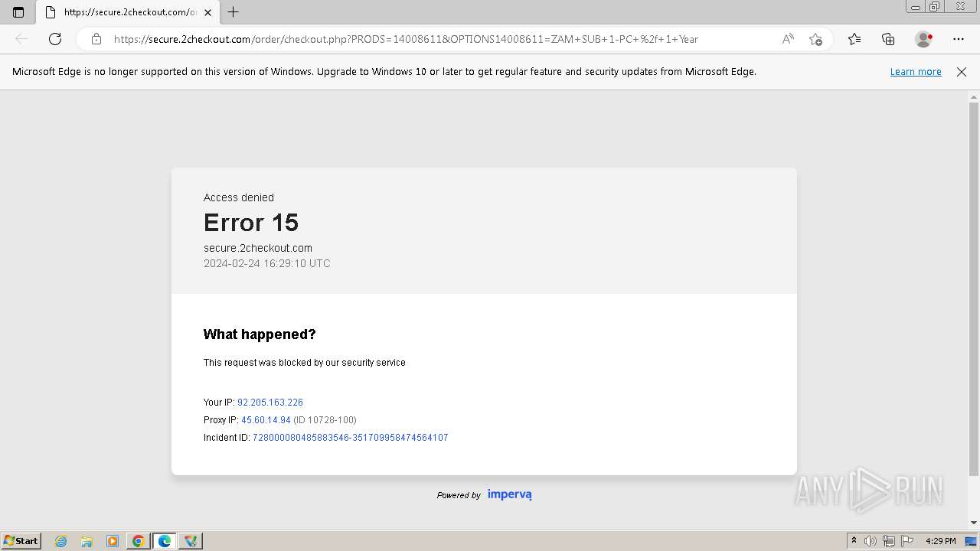The image size is (980, 551).
Task: Open the Windows Start menu
Action: [x=21, y=541]
